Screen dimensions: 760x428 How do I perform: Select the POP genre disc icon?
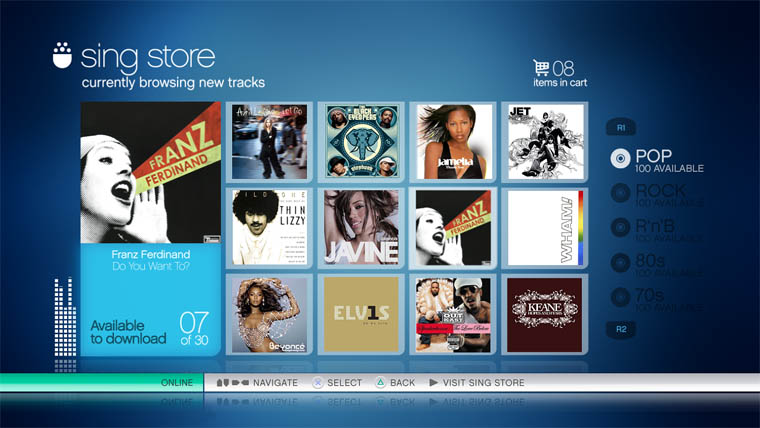click(x=620, y=159)
